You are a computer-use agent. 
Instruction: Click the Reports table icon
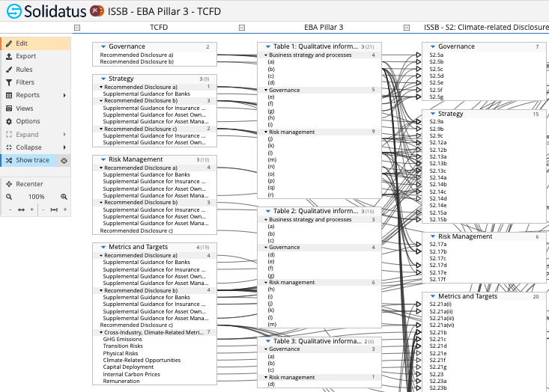[x=9, y=95]
